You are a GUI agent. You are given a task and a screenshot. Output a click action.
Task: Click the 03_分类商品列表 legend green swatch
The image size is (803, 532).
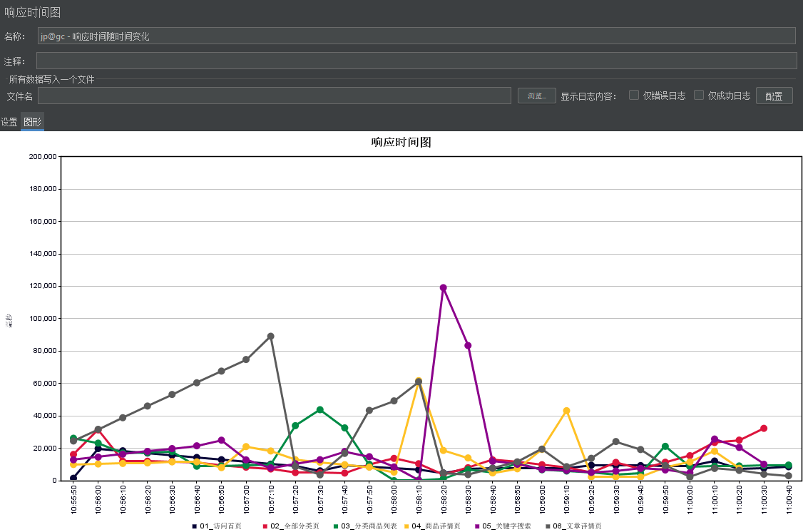pyautogui.click(x=335, y=526)
